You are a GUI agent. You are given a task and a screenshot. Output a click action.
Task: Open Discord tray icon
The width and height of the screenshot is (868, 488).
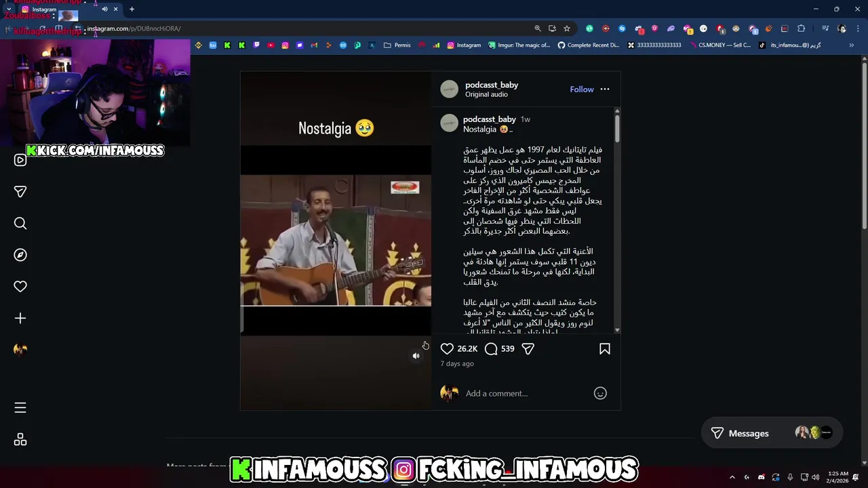pos(761,477)
